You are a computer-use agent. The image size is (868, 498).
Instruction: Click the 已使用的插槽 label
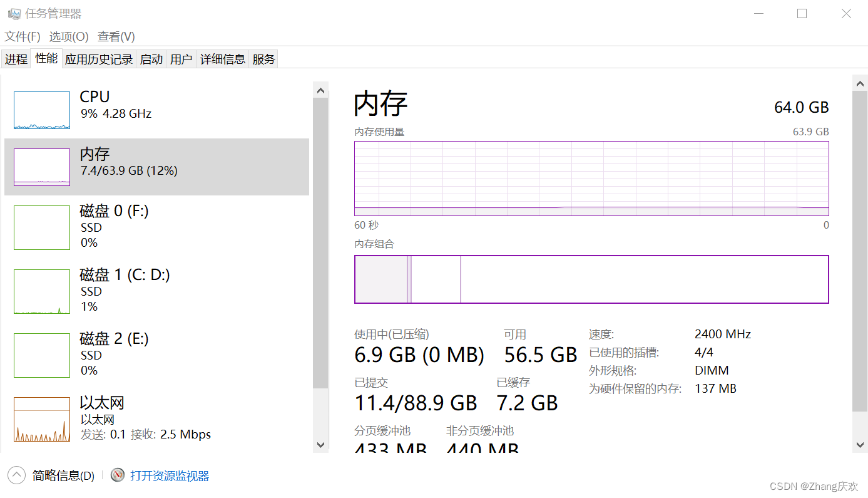point(624,352)
